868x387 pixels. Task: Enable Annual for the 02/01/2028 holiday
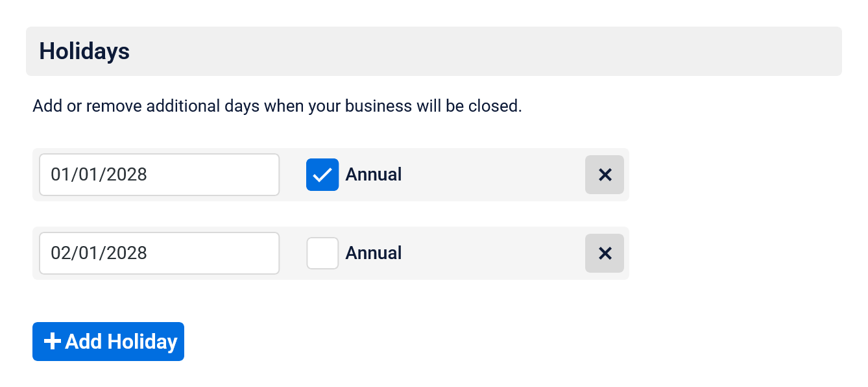pos(322,253)
